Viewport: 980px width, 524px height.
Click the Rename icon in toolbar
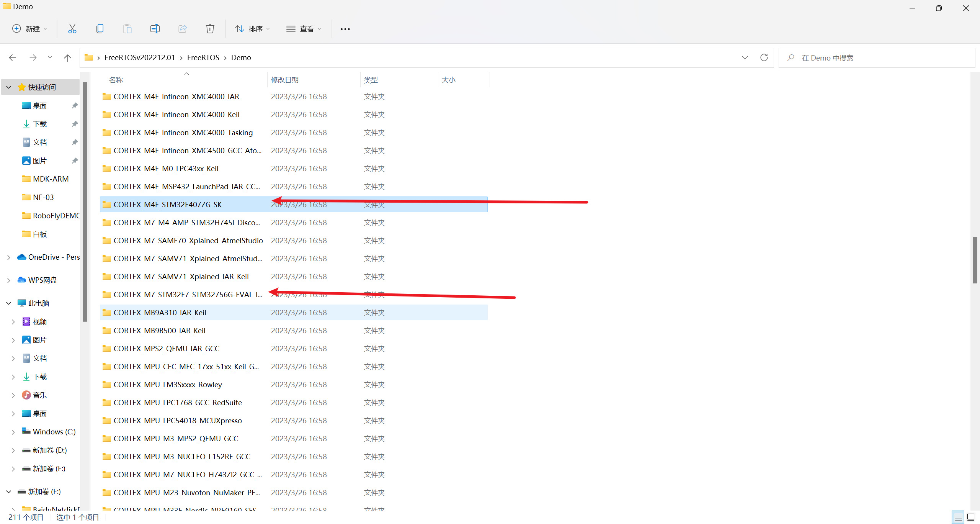pyautogui.click(x=155, y=29)
